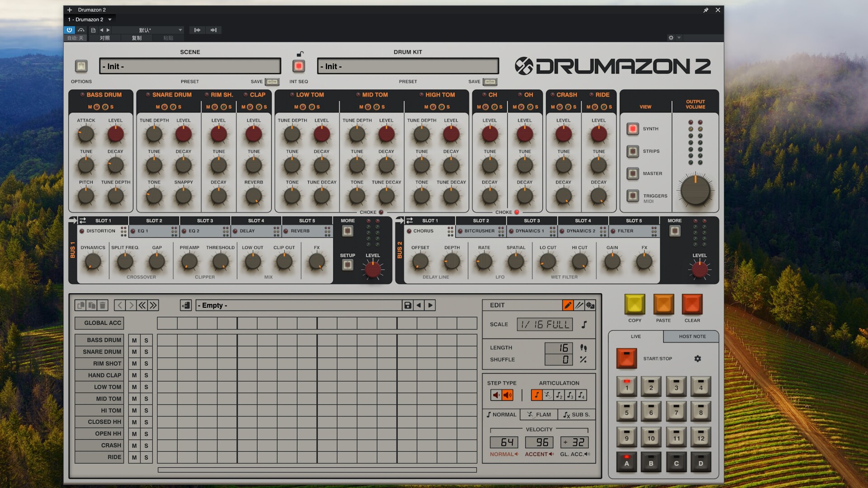Click the trash delete pattern icon
The width and height of the screenshot is (868, 488).
tap(103, 305)
